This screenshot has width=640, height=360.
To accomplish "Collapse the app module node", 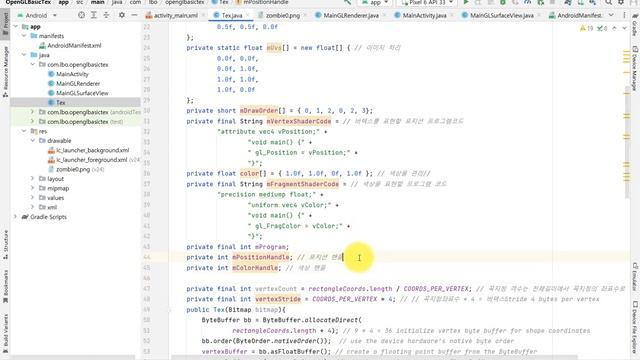I will [x=16, y=27].
